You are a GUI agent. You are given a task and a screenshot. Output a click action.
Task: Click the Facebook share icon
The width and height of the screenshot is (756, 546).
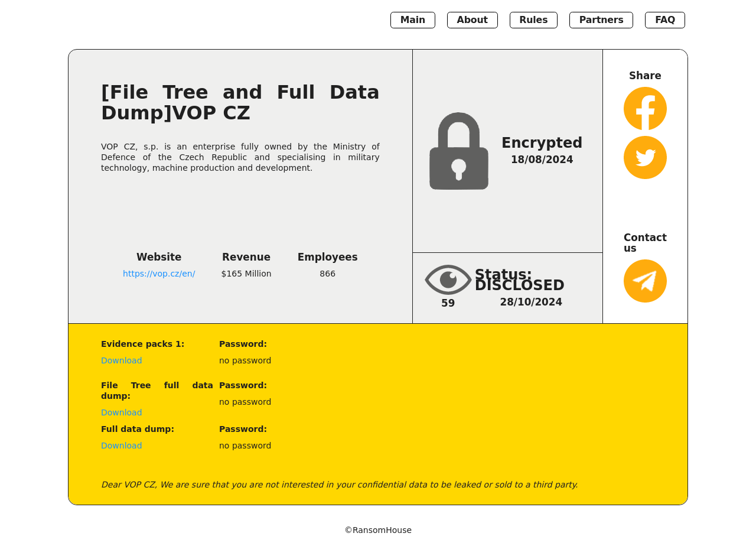[645, 109]
